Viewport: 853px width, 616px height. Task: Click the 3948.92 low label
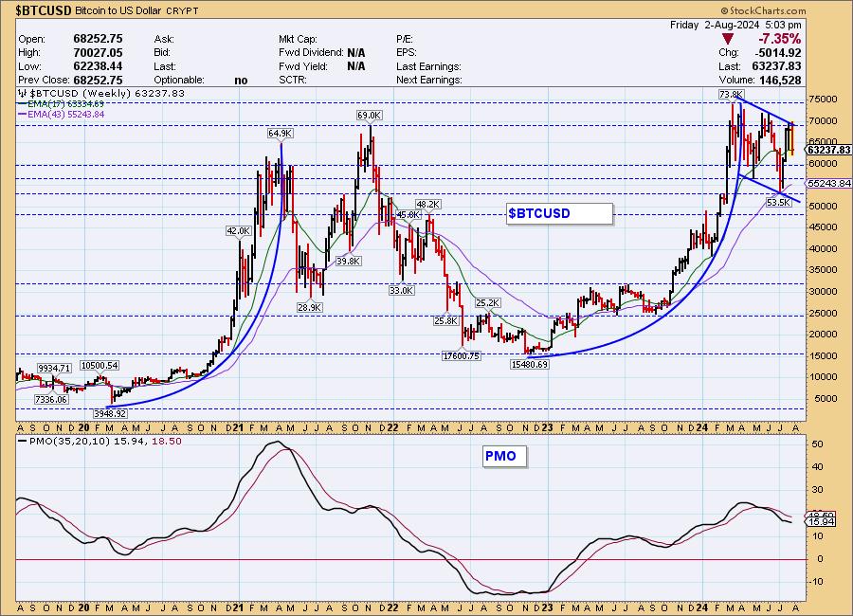click(110, 413)
